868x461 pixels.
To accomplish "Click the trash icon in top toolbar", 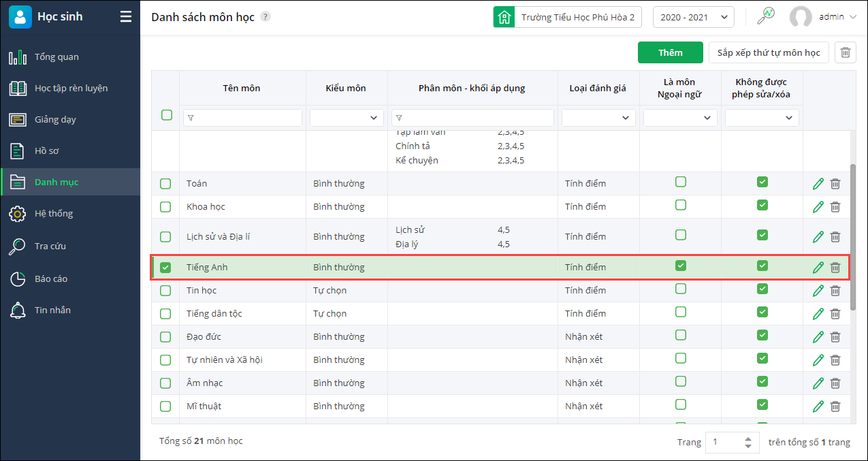I will point(845,52).
